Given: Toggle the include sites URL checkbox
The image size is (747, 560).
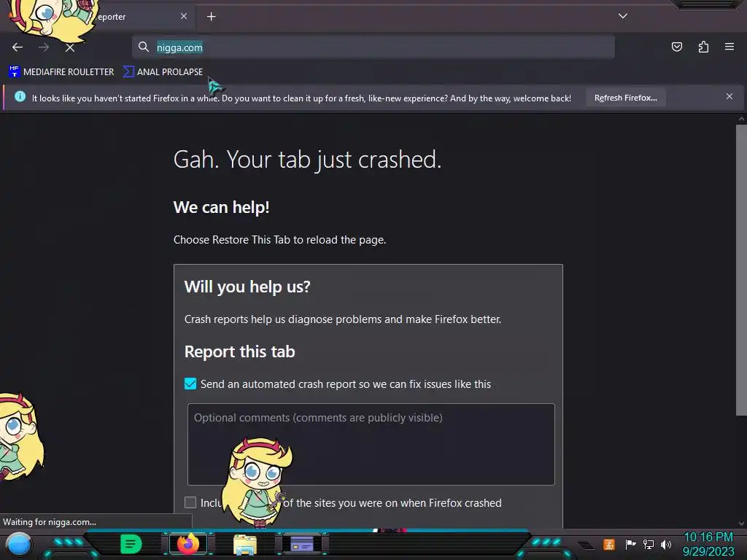Looking at the screenshot, I should pyautogui.click(x=190, y=502).
